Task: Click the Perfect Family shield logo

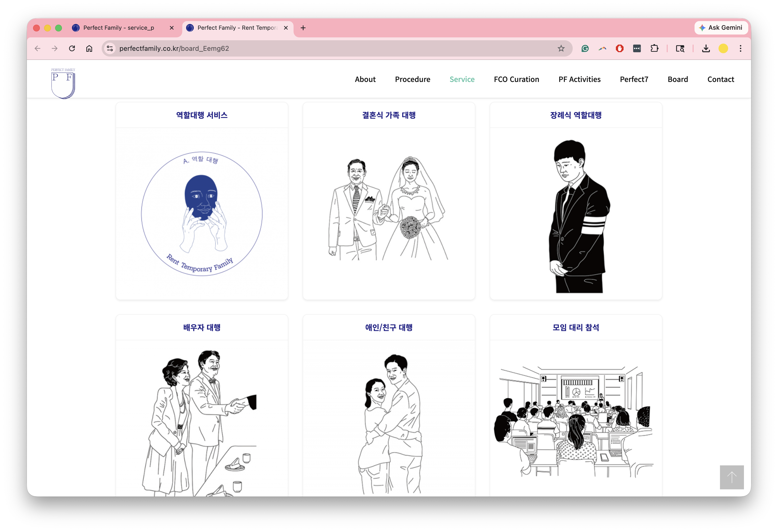Action: tap(63, 84)
